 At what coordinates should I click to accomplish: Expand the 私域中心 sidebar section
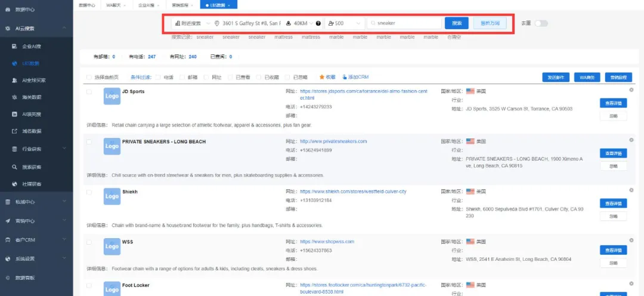click(x=64, y=202)
